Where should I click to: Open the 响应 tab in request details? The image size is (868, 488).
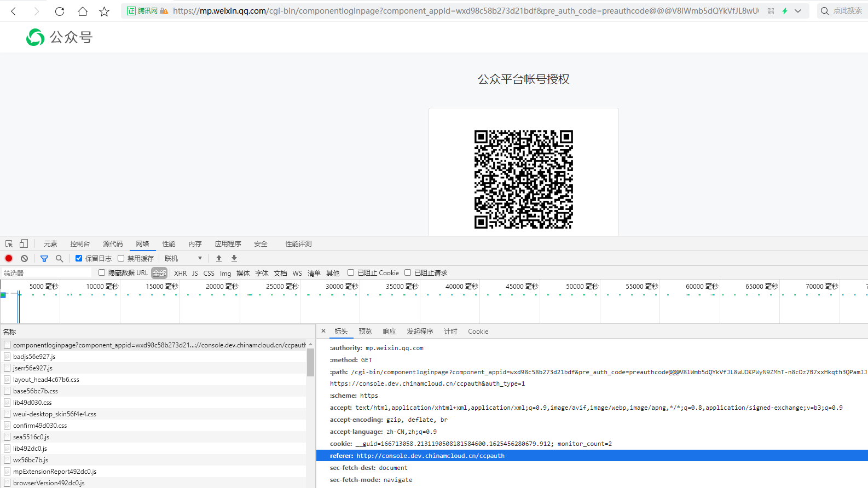[389, 332]
